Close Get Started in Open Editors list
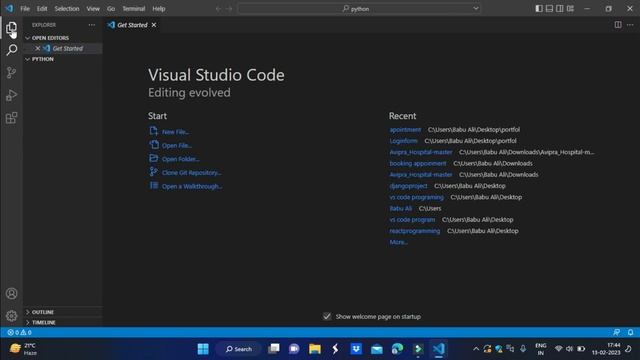The image size is (640, 360). point(38,48)
